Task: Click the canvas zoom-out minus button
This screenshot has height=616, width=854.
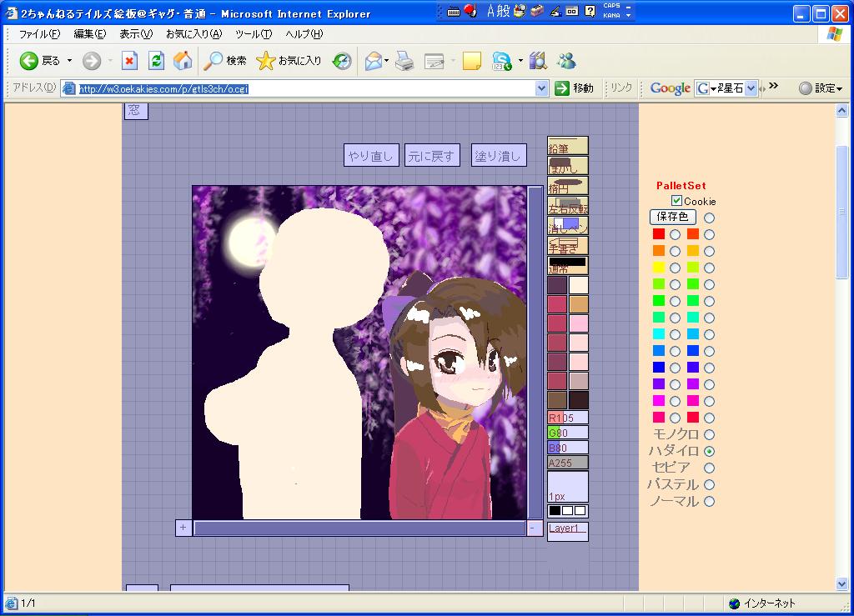Action: point(535,528)
